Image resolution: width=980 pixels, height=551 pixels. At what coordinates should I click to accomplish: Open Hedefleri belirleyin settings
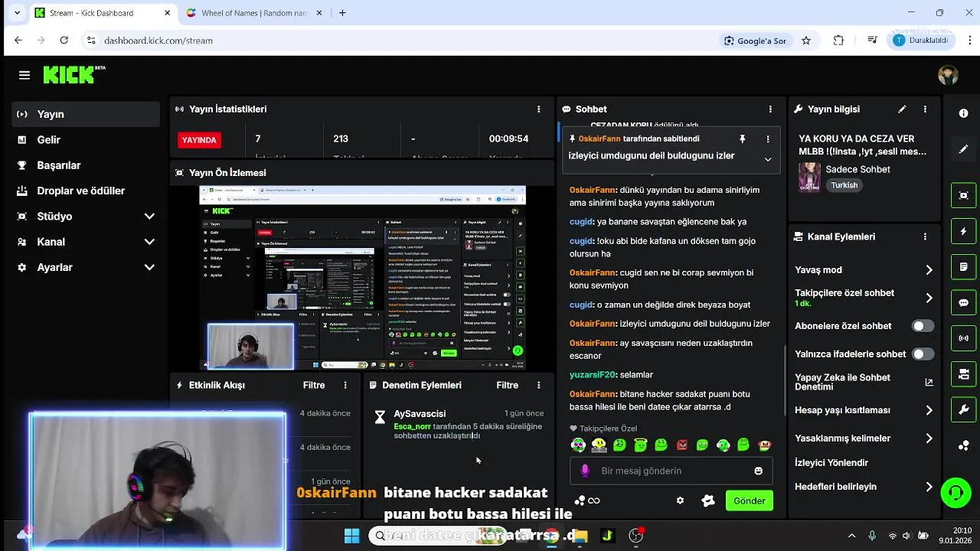pos(864,487)
